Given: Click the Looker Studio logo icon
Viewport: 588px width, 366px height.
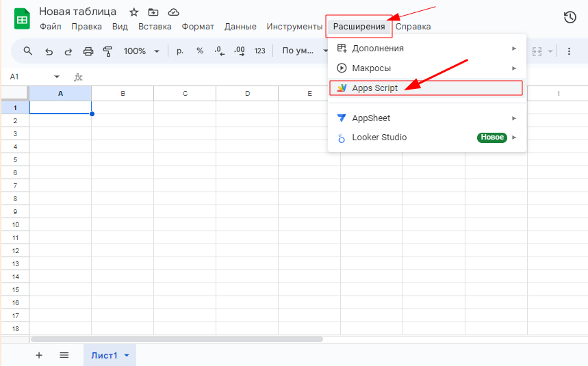Looking at the screenshot, I should (x=342, y=138).
